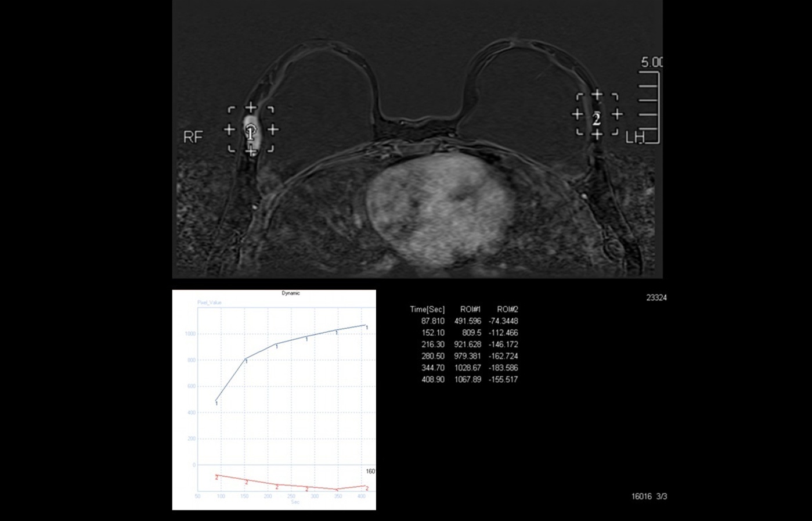Click the -155.517 value in ROI#2 column

[503, 379]
